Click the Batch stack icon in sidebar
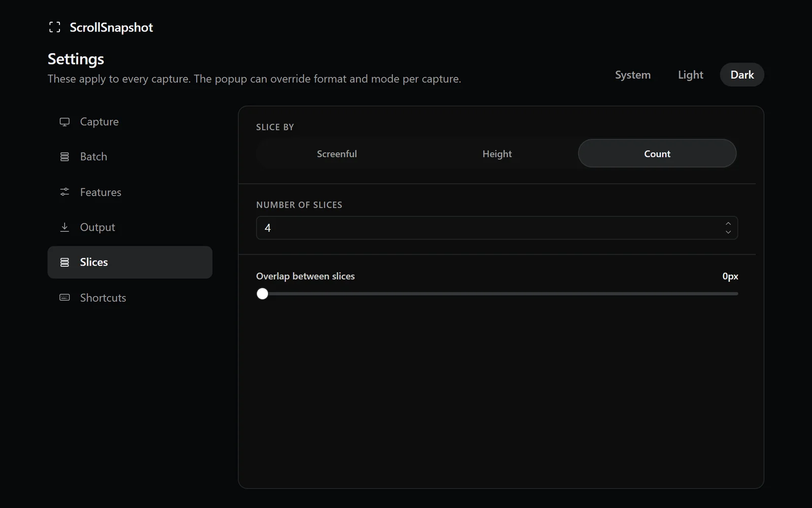Viewport: 812px width, 508px height. (64, 157)
